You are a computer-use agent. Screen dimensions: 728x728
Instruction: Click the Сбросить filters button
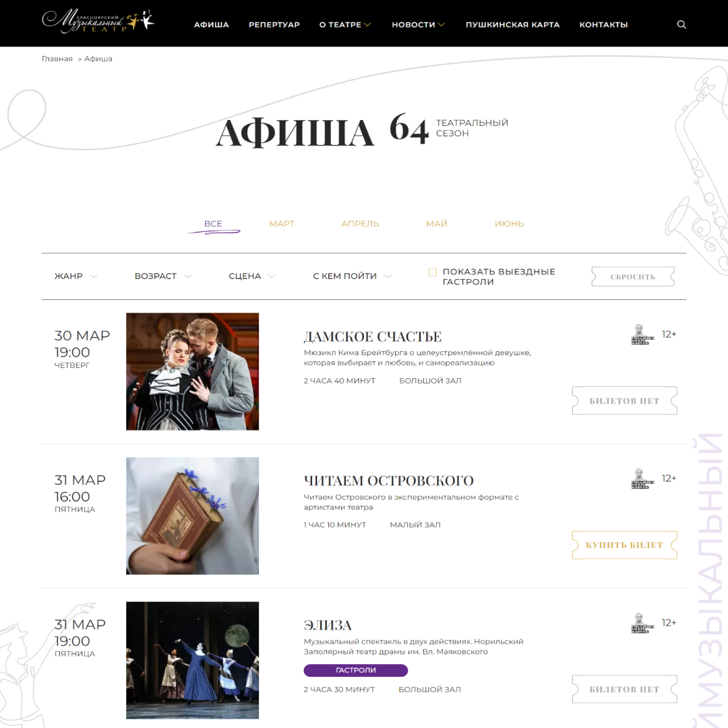click(x=633, y=277)
